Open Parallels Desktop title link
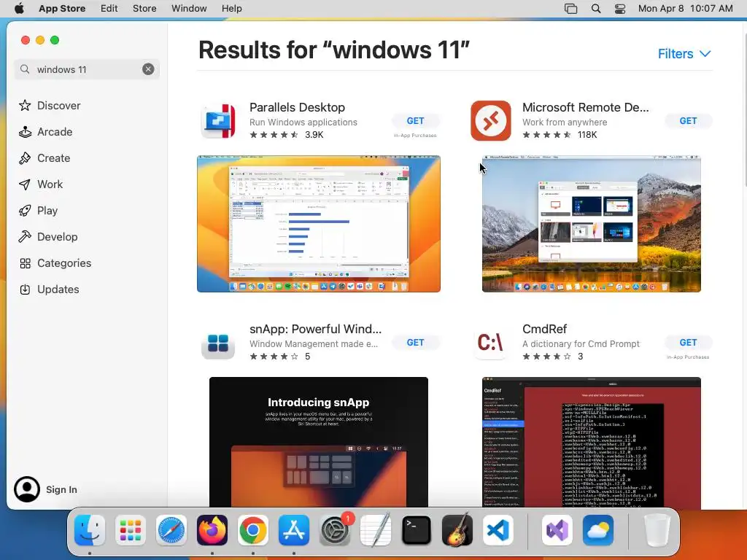 point(298,107)
